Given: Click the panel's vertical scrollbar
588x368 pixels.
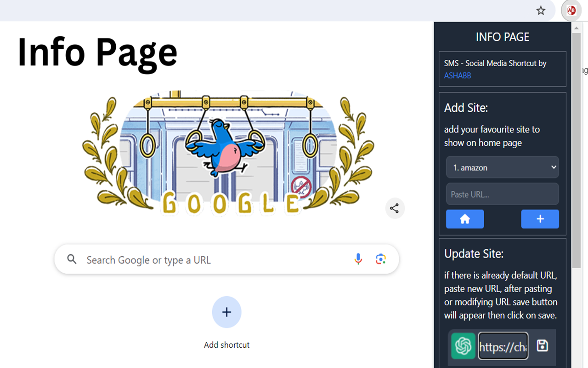Looking at the screenshot, I should (x=577, y=150).
